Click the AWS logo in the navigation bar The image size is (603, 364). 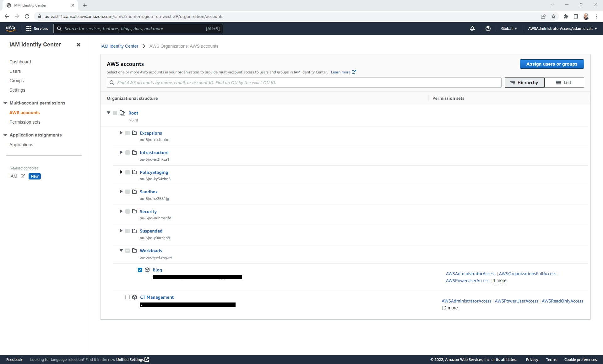10,28
